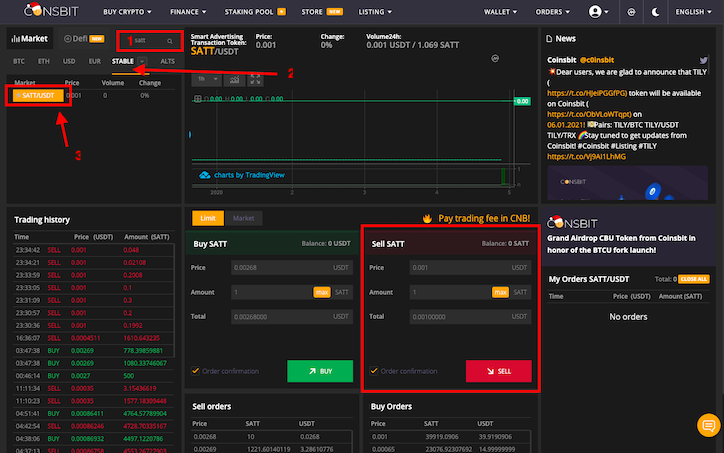The image size is (724, 453).
Task: Expand chart to fullscreen icon
Action: pos(255,79)
